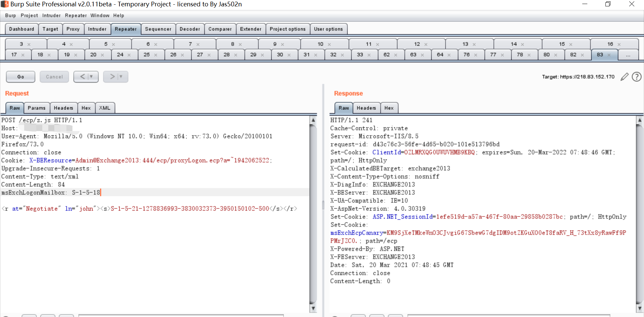Switch to the Decoder tab
The width and height of the screenshot is (644, 317).
(190, 29)
